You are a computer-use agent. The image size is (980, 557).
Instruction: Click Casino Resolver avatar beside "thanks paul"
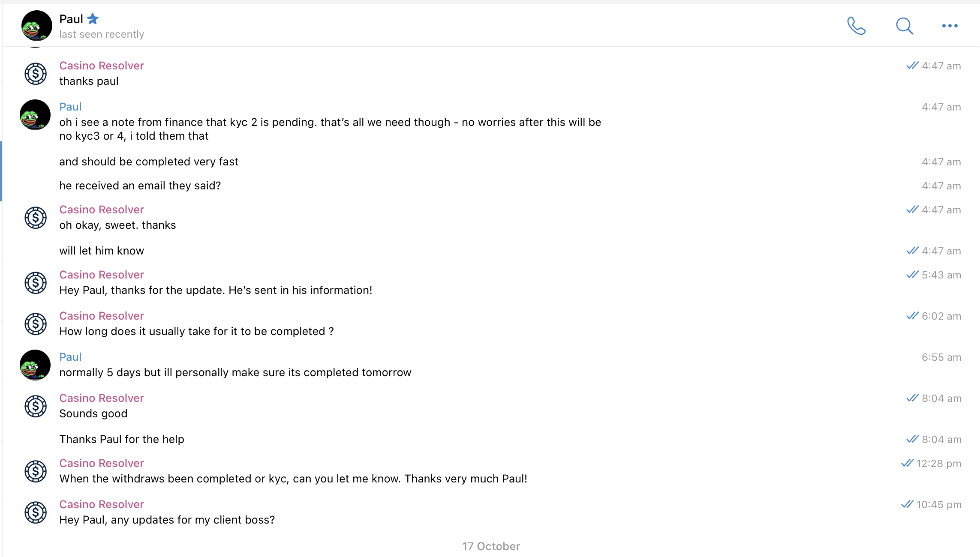pyautogui.click(x=36, y=74)
